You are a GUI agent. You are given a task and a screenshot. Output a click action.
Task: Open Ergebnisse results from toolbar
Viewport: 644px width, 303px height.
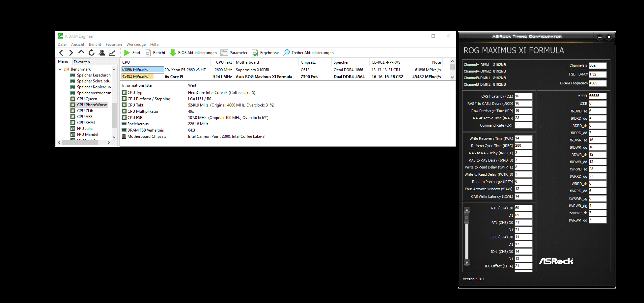tap(265, 53)
